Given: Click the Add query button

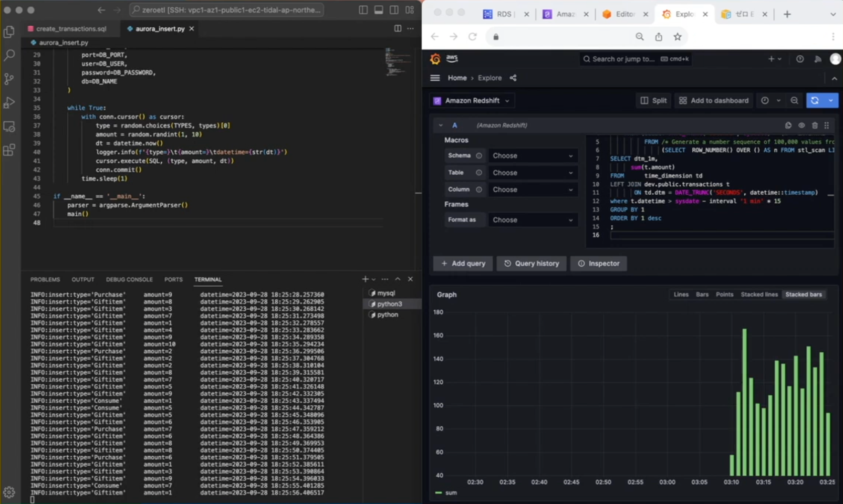Looking at the screenshot, I should tap(463, 264).
